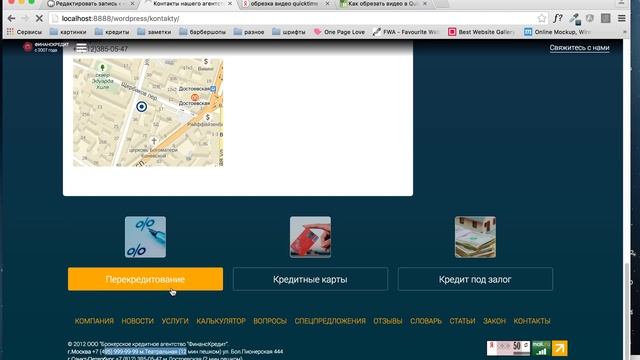
Task: Open the Chrome hamburger menu
Action: pyautogui.click(x=622, y=18)
